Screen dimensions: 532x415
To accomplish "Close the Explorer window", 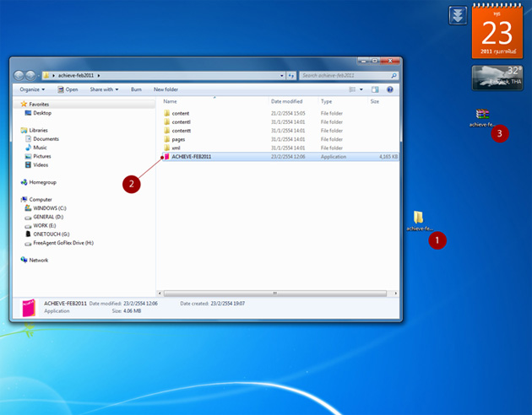I will 390,61.
